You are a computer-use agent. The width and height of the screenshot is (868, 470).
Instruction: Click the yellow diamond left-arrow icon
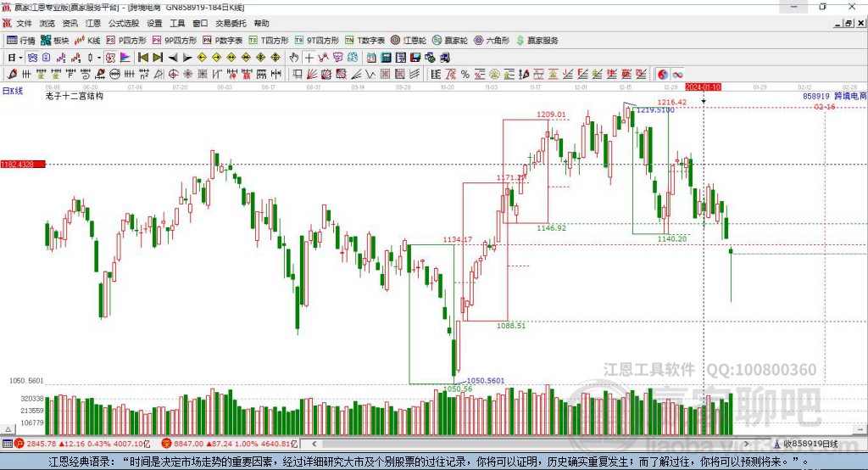202,58
